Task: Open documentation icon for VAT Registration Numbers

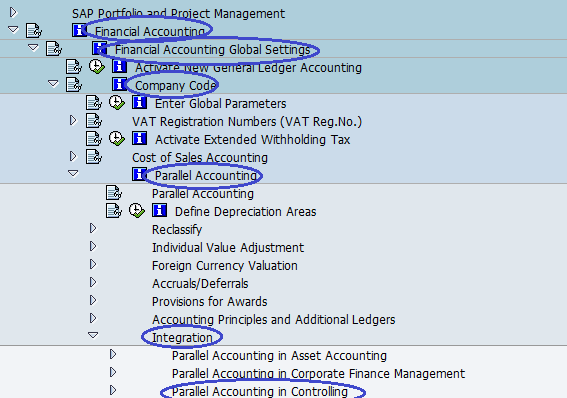Action: (x=94, y=121)
